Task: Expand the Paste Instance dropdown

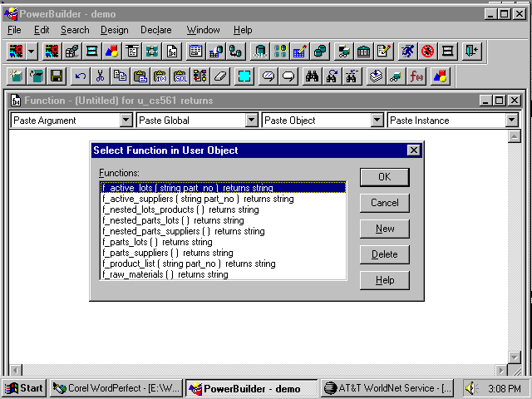Action: (512, 120)
